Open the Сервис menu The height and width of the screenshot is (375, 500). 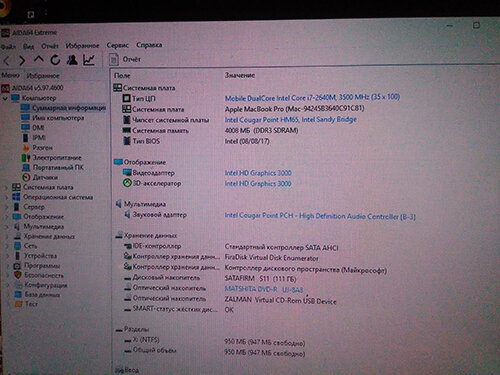tap(117, 45)
